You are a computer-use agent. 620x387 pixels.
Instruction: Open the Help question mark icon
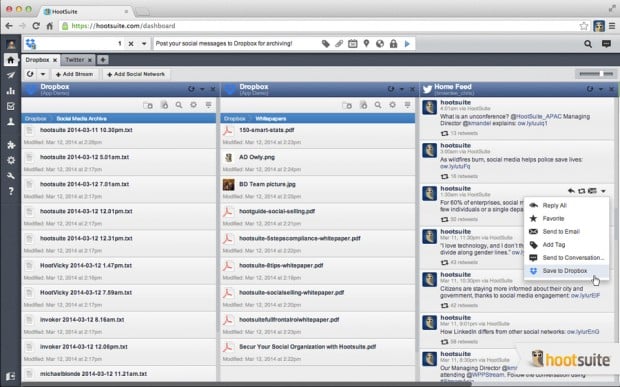tap(11, 191)
